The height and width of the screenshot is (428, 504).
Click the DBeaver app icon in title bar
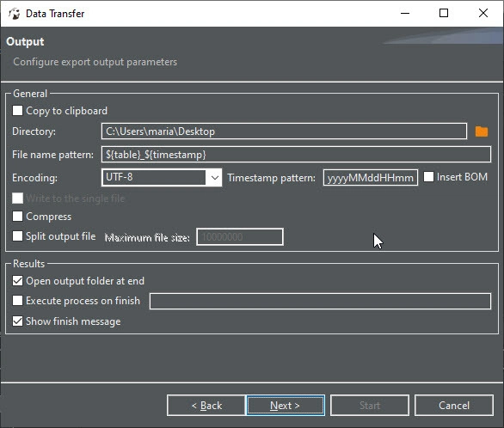point(14,14)
